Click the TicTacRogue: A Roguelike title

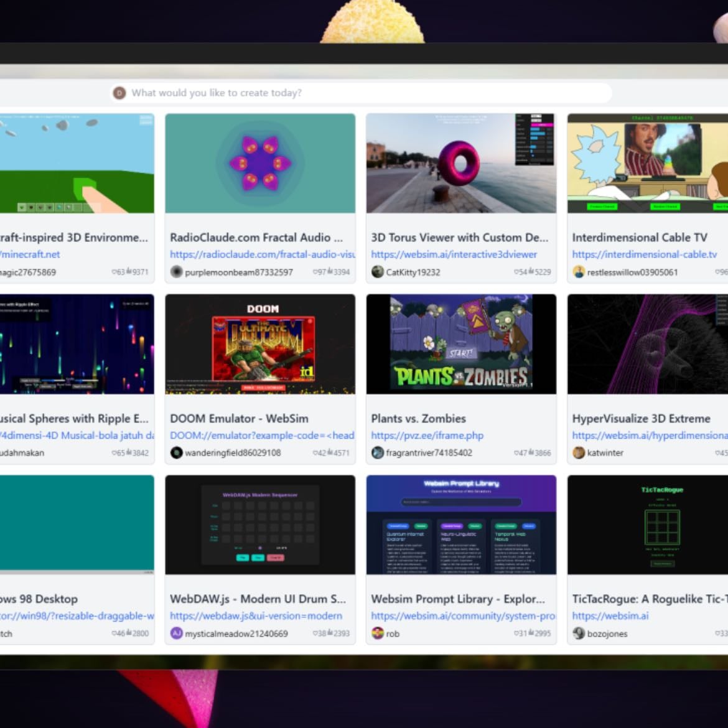click(650, 599)
